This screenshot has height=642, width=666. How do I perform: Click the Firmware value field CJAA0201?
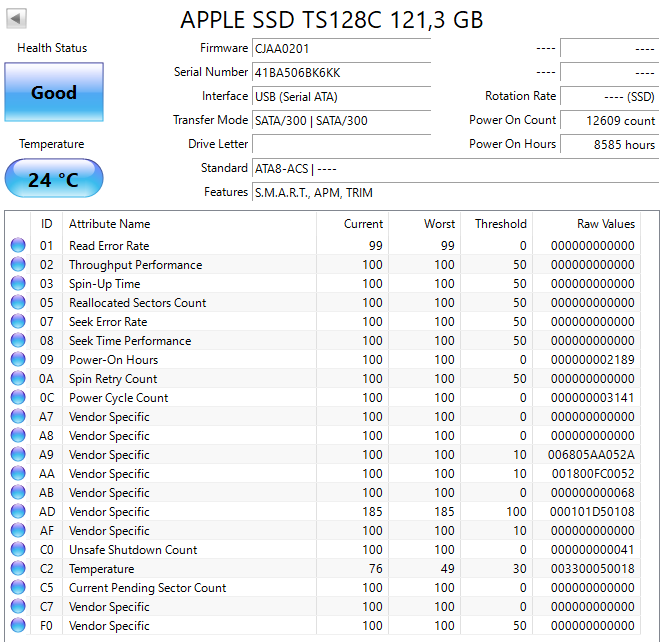click(x=341, y=48)
